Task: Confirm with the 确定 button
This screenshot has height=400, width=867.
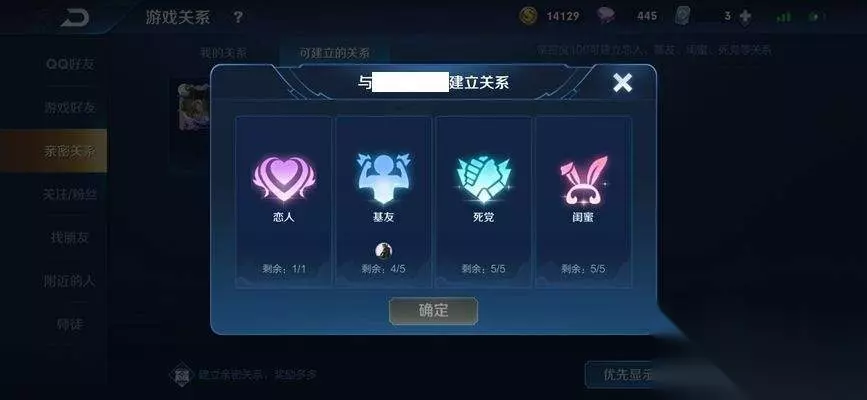Action: click(x=433, y=310)
